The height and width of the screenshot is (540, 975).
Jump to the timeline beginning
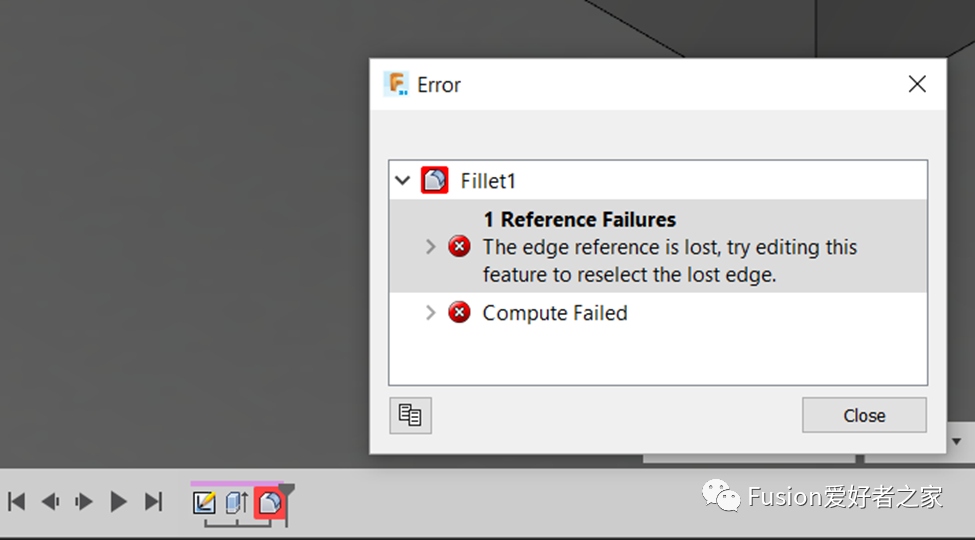[x=16, y=502]
